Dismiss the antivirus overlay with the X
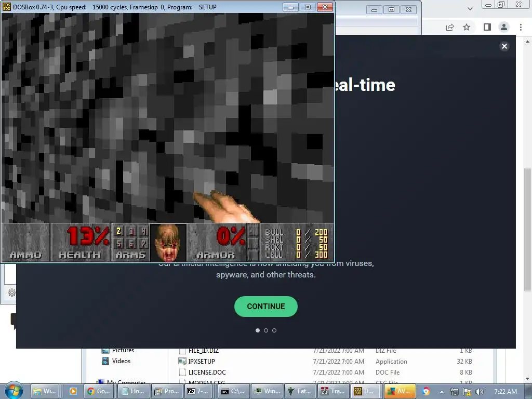This screenshot has width=532, height=399. [504, 46]
